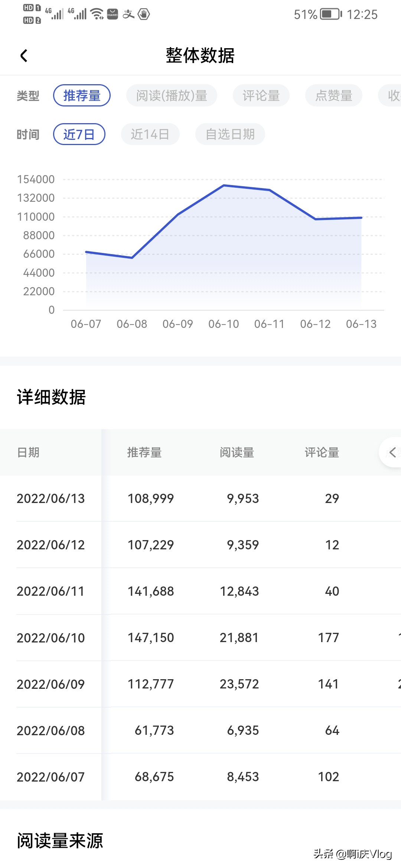Image resolution: width=401 pixels, height=868 pixels.
Task: Tap the 9,953 read count
Action: (243, 498)
